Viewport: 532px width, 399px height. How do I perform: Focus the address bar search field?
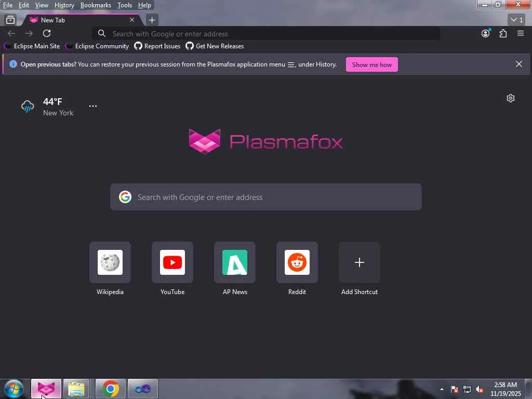pyautogui.click(x=267, y=34)
